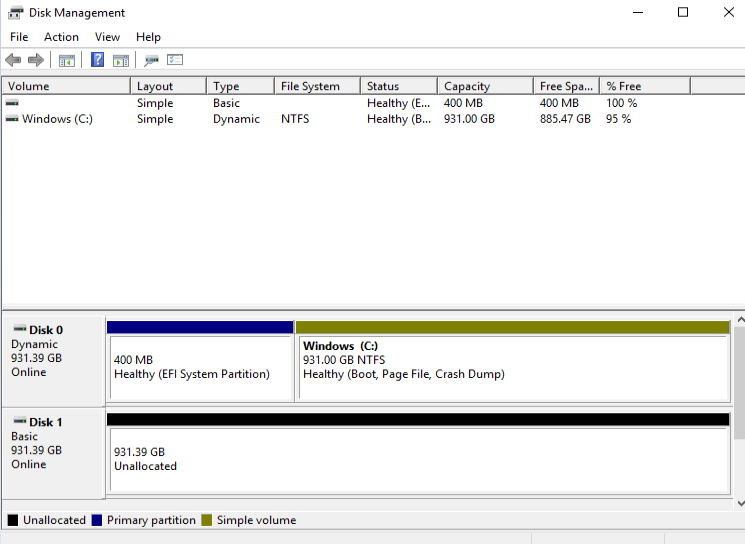The image size is (745, 544).
Task: Sort by the File System column header
Action: pos(310,86)
